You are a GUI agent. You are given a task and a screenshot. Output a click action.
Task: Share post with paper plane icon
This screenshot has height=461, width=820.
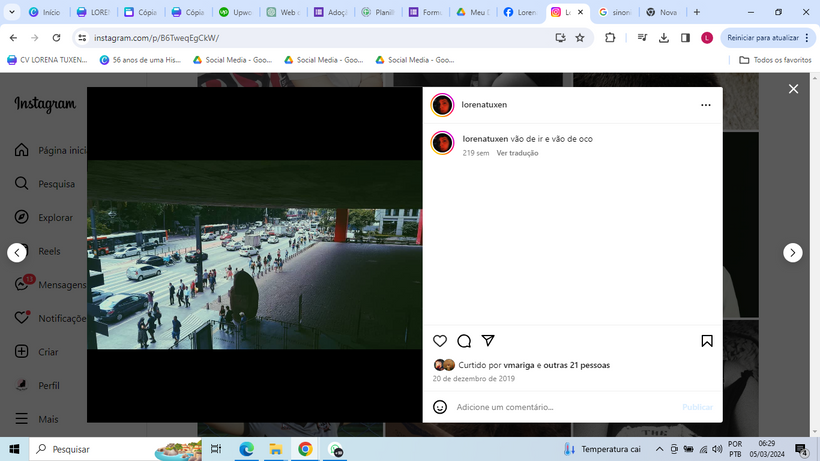488,341
